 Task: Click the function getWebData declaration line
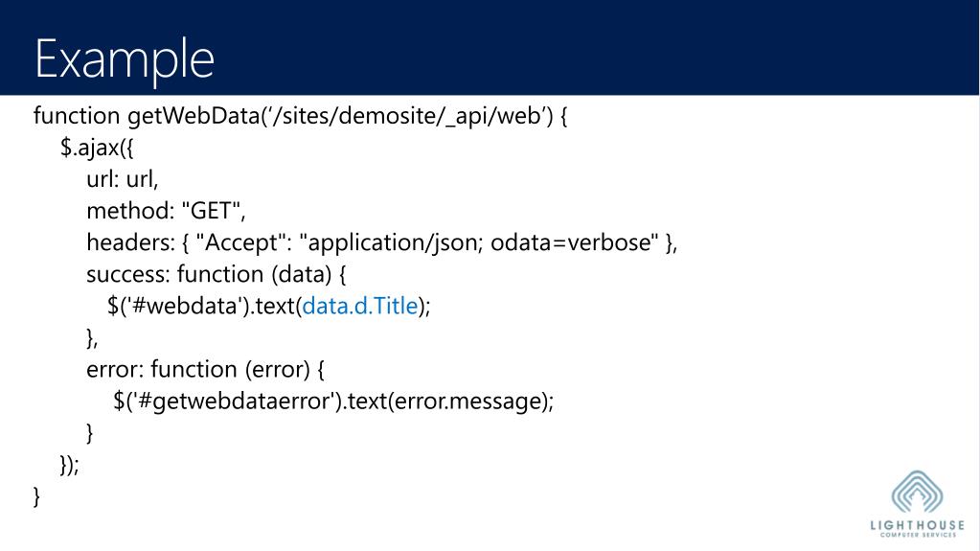tap(300, 116)
